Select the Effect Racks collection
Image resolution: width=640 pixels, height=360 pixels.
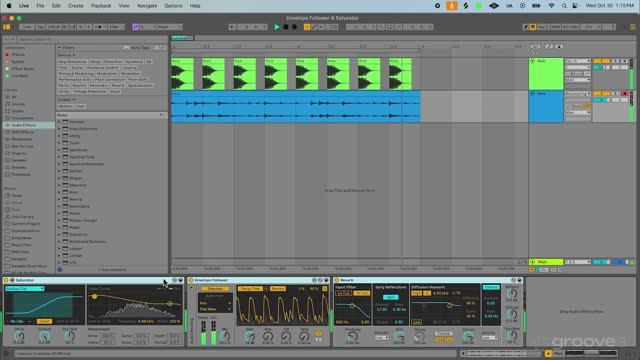pyautogui.click(x=23, y=69)
